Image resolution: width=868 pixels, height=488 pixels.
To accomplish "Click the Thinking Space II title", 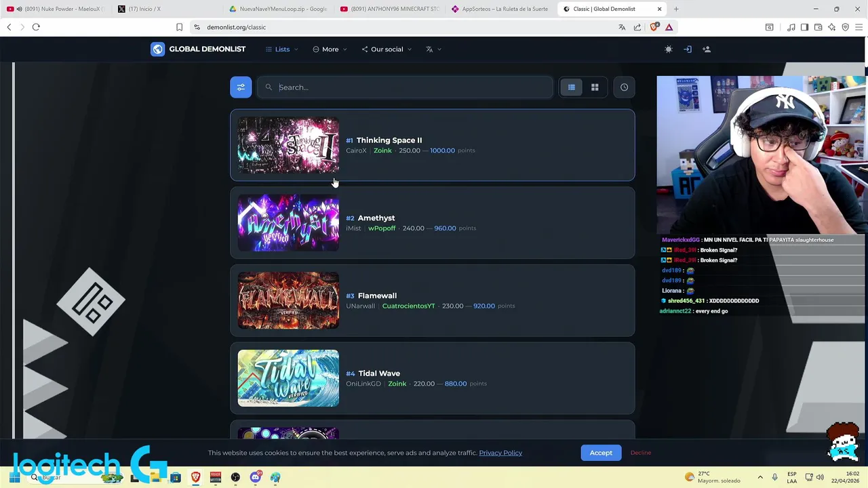I will pos(389,140).
